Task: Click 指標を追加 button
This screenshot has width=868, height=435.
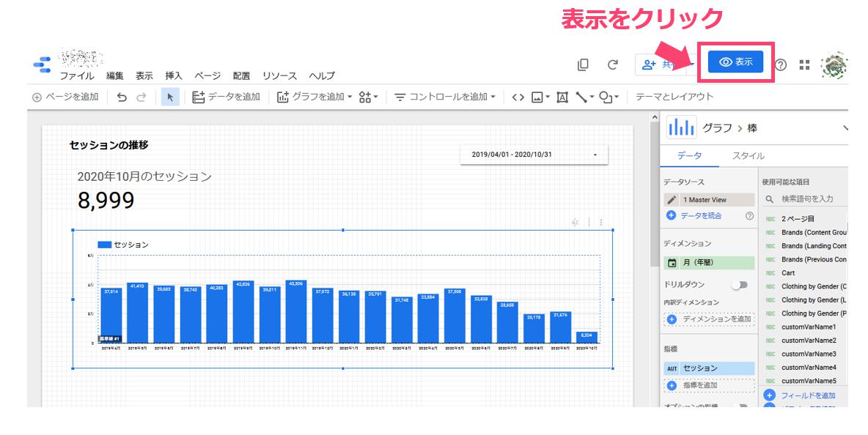Action: (709, 385)
